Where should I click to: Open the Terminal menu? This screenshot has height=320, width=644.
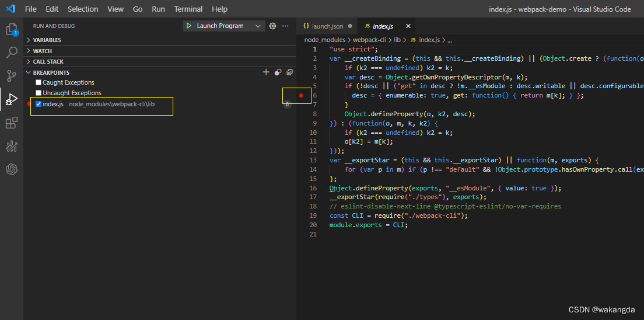(188, 9)
